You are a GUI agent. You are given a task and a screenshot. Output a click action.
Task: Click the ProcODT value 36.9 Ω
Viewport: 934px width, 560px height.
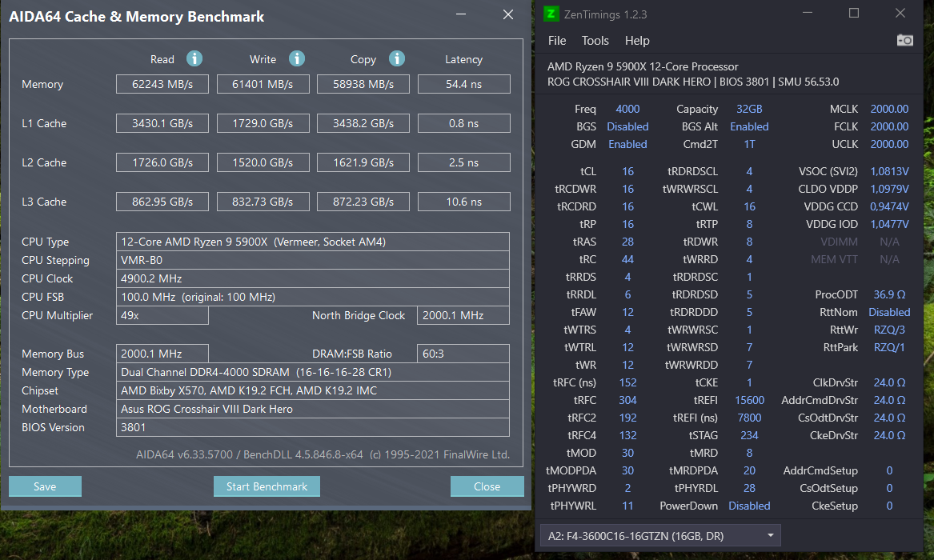pyautogui.click(x=888, y=294)
